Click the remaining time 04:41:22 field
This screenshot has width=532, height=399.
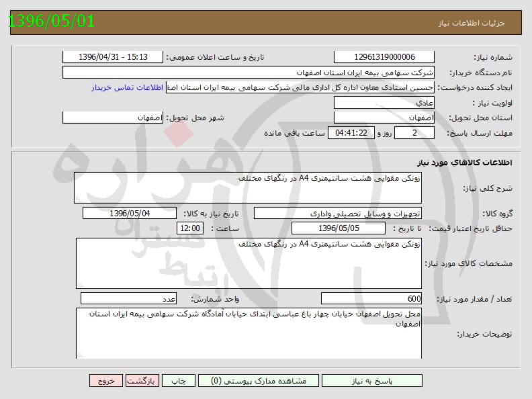tap(350, 133)
